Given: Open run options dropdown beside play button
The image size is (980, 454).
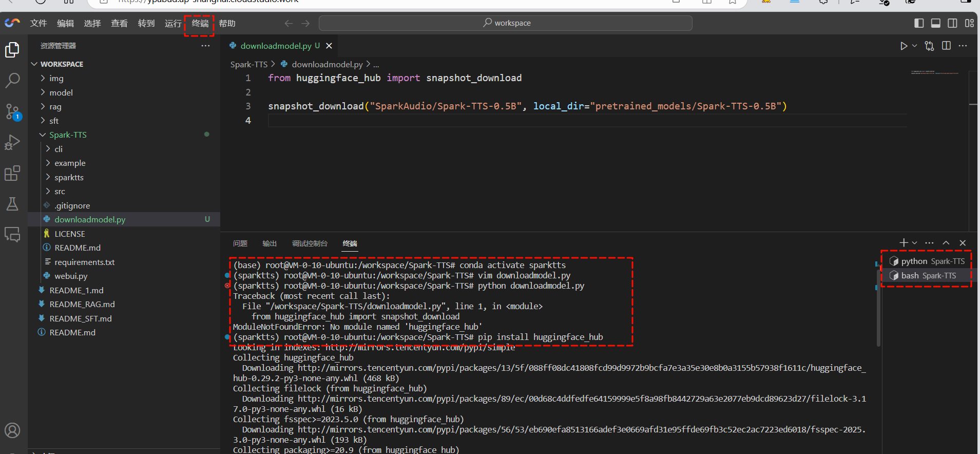Looking at the screenshot, I should 914,46.
